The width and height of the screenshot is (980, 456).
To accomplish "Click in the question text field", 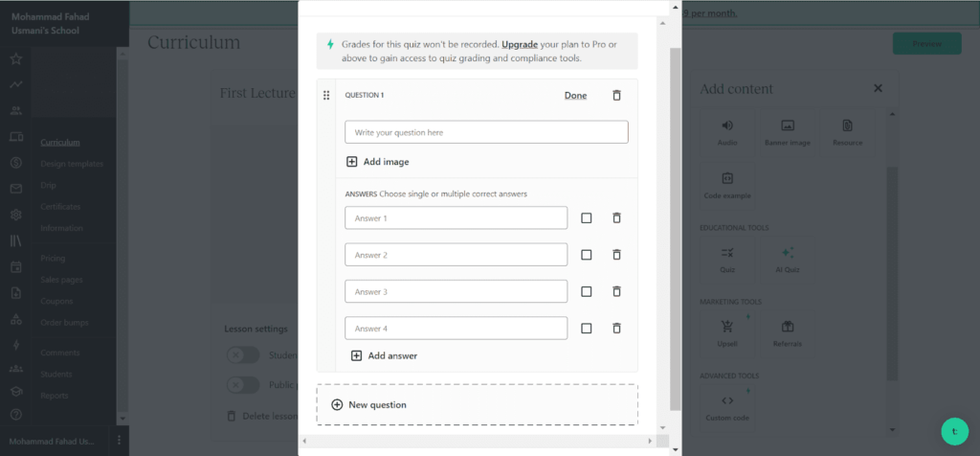I will [486, 132].
